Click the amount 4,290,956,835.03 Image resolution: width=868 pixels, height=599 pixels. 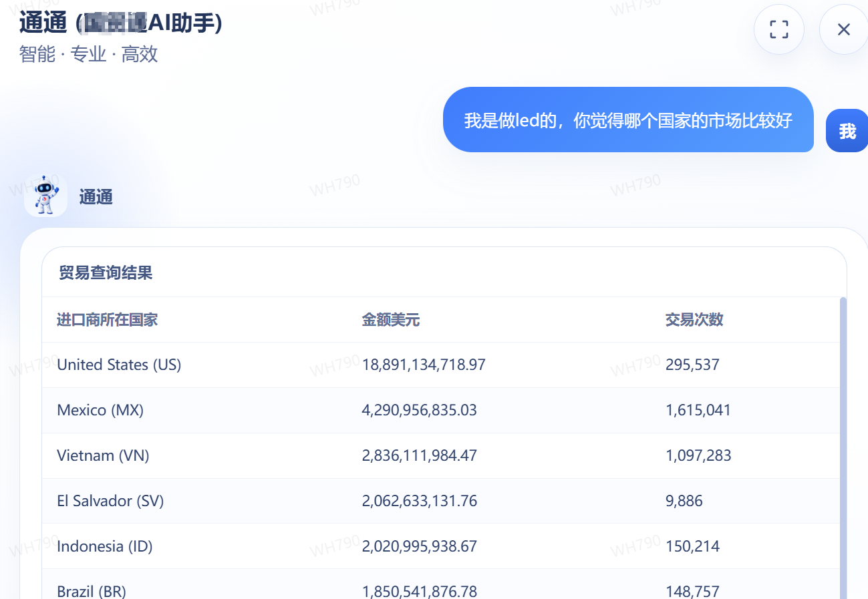point(420,410)
